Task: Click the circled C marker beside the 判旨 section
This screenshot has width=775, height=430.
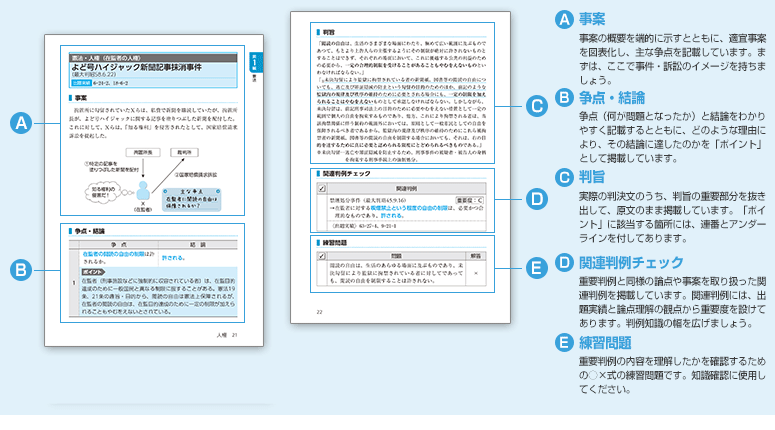Action: coord(536,103)
